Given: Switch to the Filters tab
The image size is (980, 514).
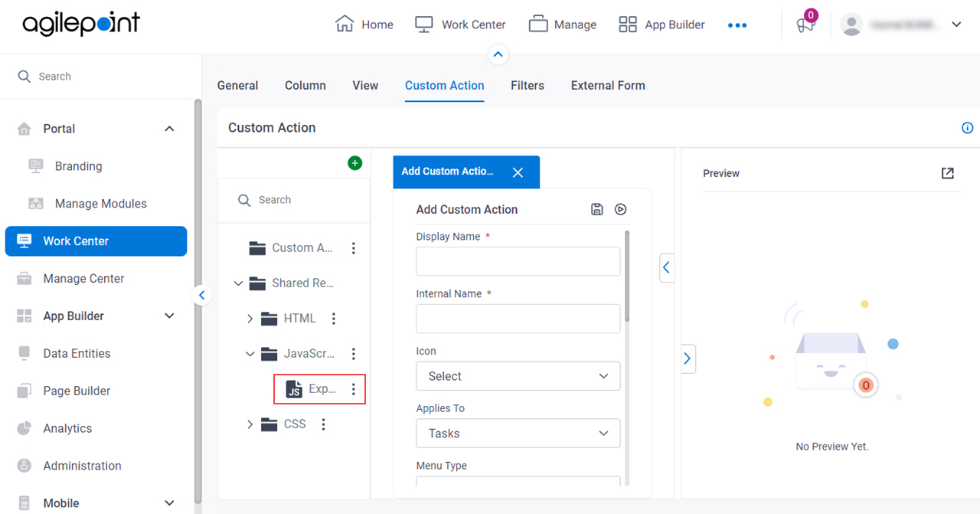Looking at the screenshot, I should [x=528, y=86].
